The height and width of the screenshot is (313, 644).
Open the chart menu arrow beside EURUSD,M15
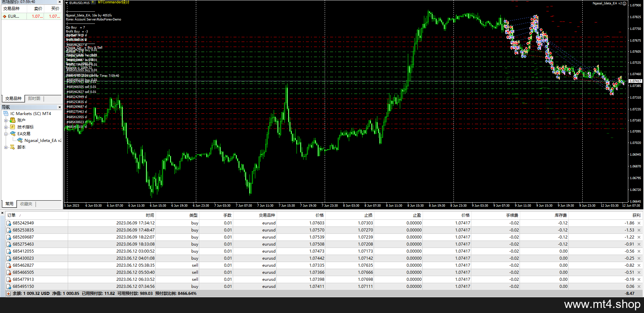(x=67, y=3)
